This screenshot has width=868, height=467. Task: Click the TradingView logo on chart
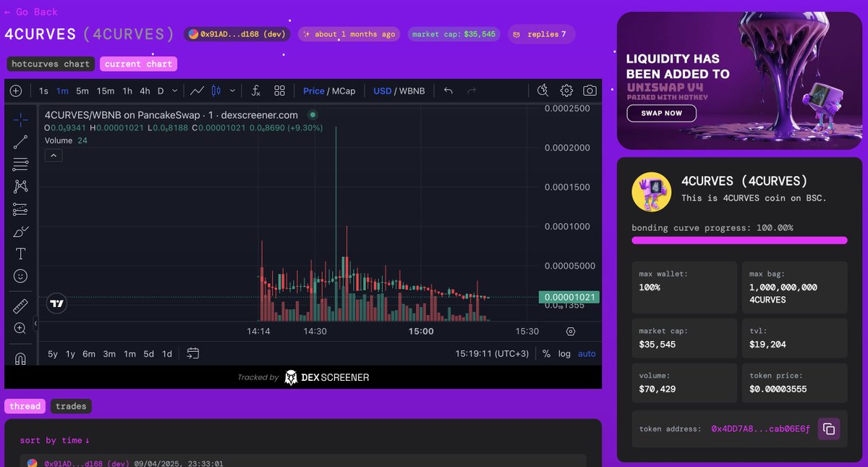coord(56,304)
